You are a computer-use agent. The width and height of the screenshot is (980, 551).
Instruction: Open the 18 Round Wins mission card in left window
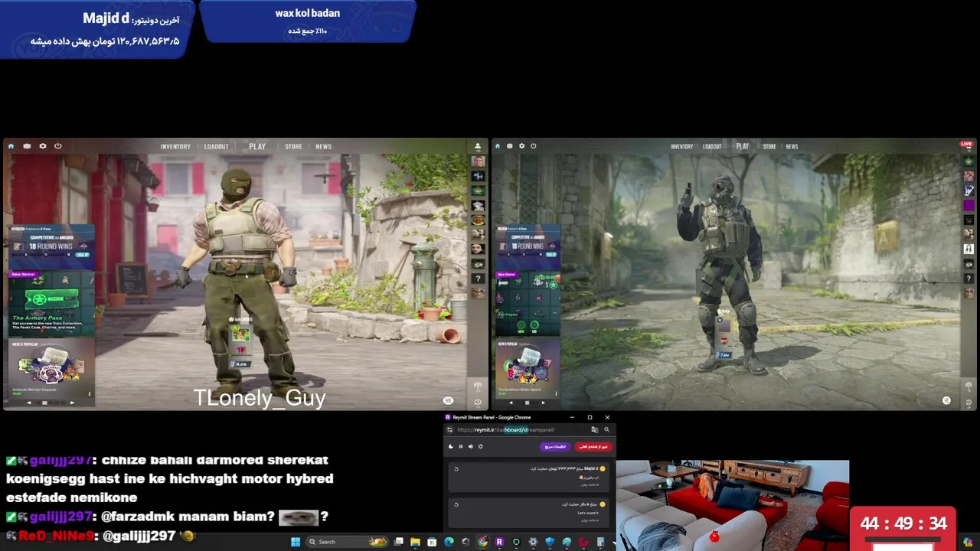point(51,246)
